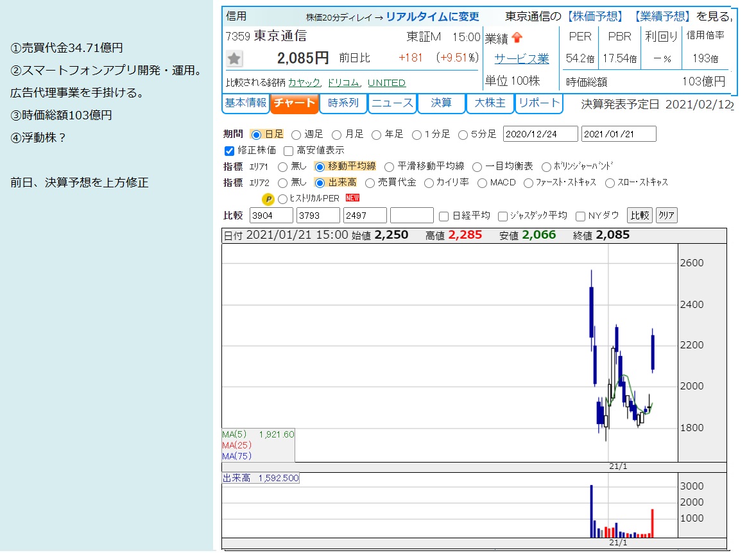Select カイリ率 indicator radio
The height and width of the screenshot is (553, 756).
click(x=429, y=183)
